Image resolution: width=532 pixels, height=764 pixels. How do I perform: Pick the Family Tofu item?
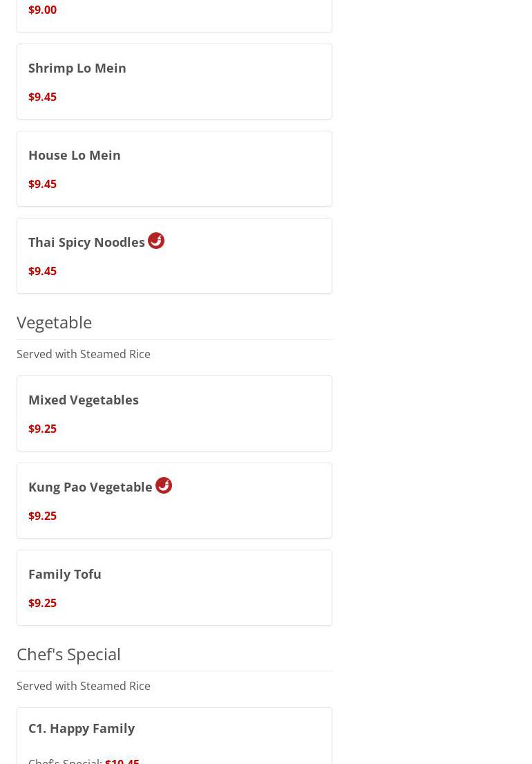point(65,574)
